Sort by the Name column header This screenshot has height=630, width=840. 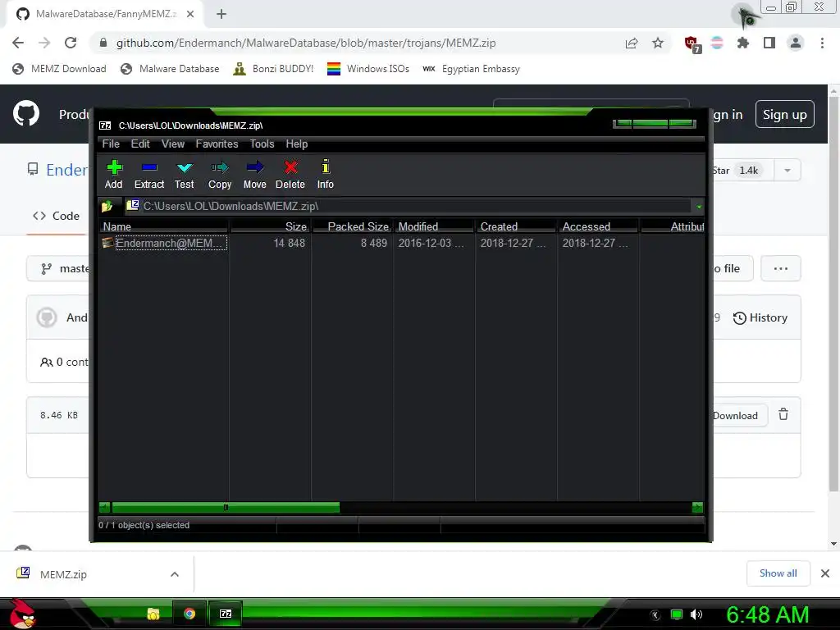point(163,226)
